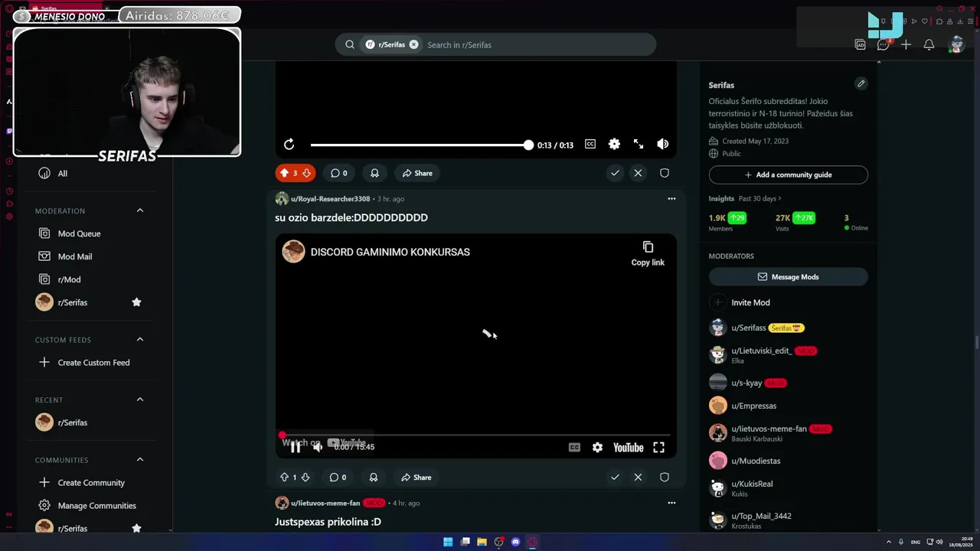This screenshot has height=551, width=980.
Task: Open Reddit chat with notification badge
Action: coord(883,44)
